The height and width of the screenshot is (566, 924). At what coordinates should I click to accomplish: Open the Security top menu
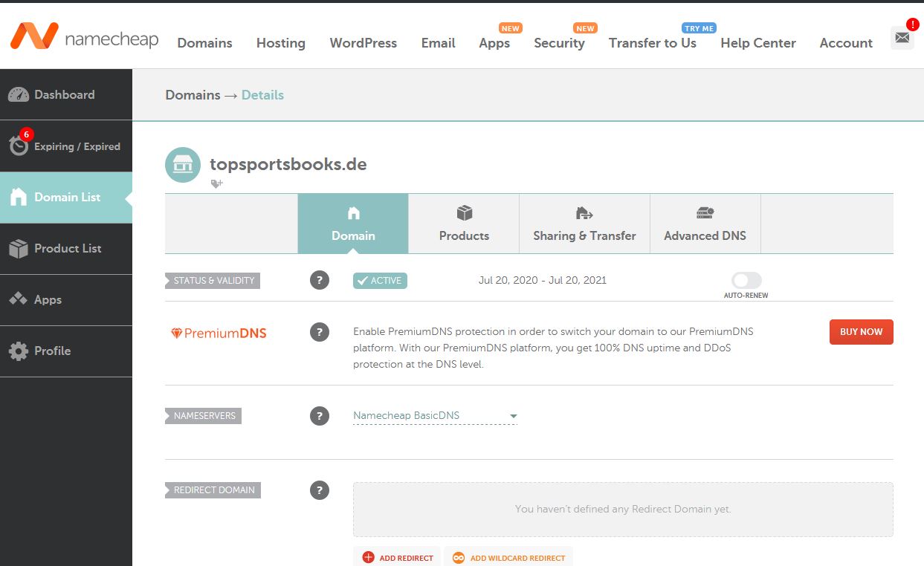click(x=559, y=43)
